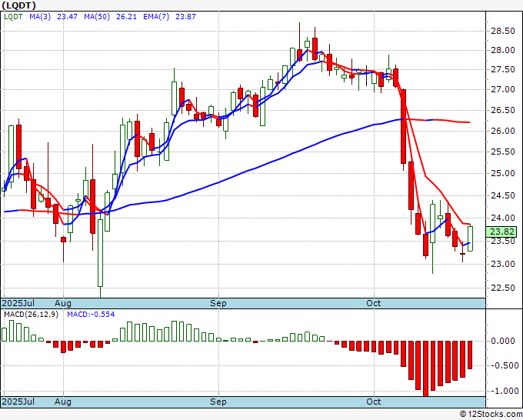Click the tallest red MACD bar in October
This screenshot has height=420, width=523.
coord(425,368)
